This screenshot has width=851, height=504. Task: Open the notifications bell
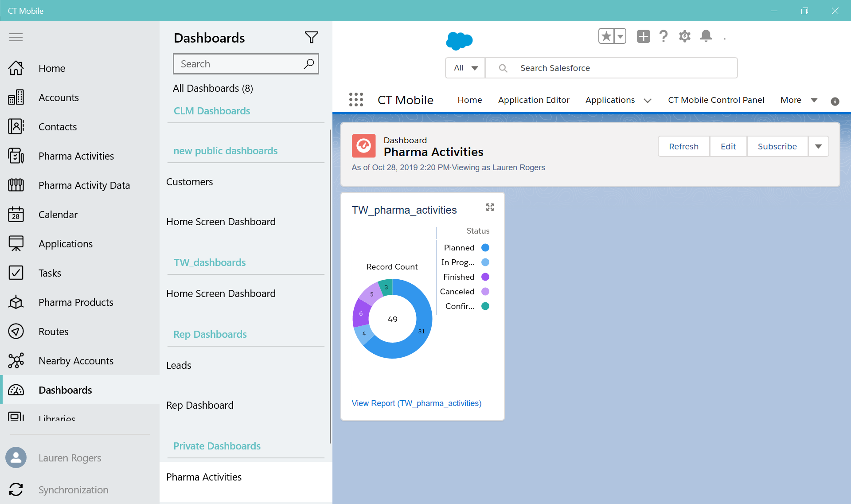[706, 36]
